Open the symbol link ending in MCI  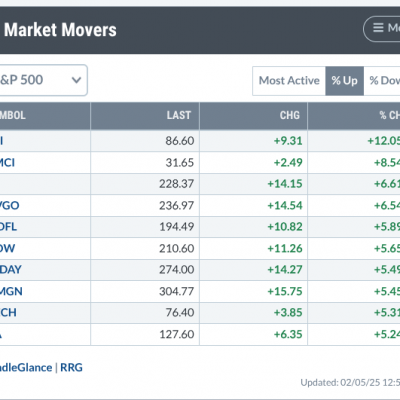(x=7, y=162)
